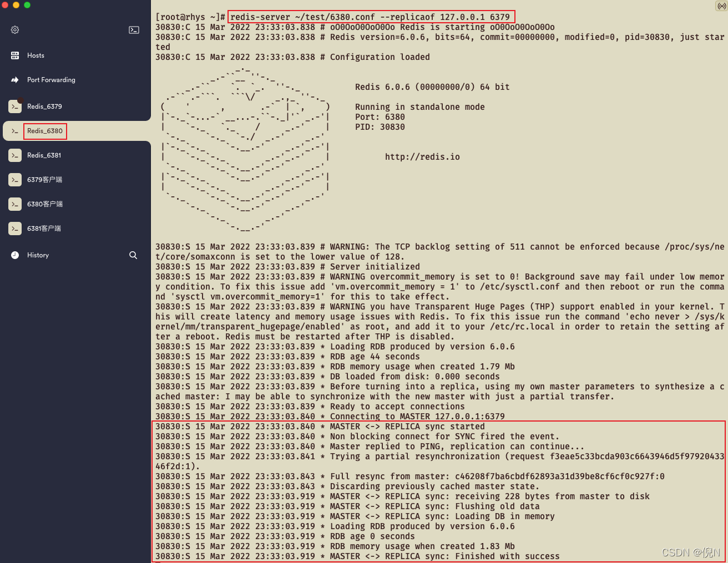Click 'Ready to accept connections' log line
This screenshot has width=728, height=563.
[310, 407]
